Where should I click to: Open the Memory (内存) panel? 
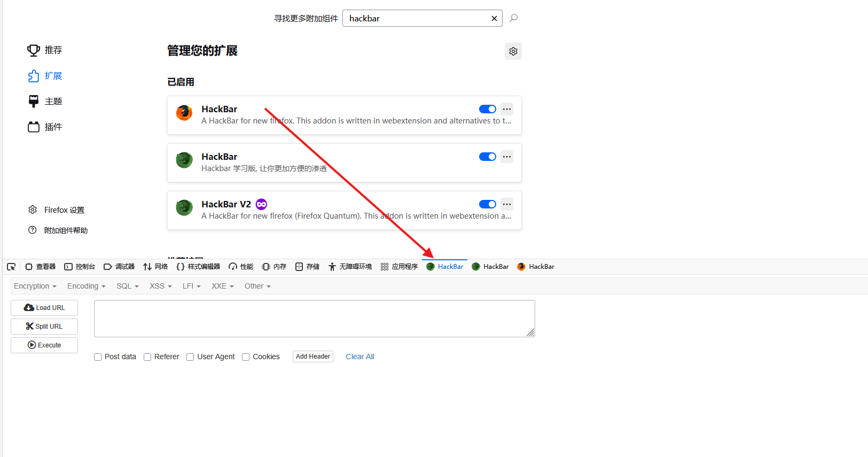[x=274, y=267]
